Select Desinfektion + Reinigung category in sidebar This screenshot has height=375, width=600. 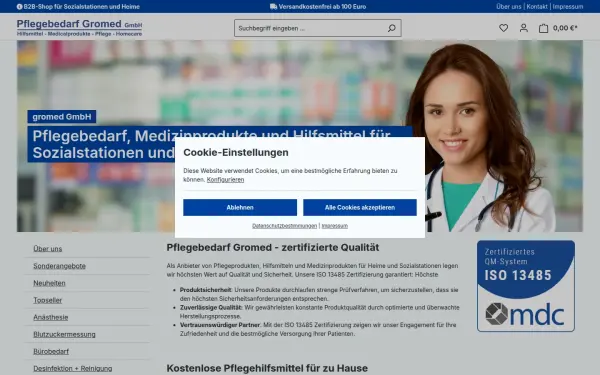[x=73, y=368]
